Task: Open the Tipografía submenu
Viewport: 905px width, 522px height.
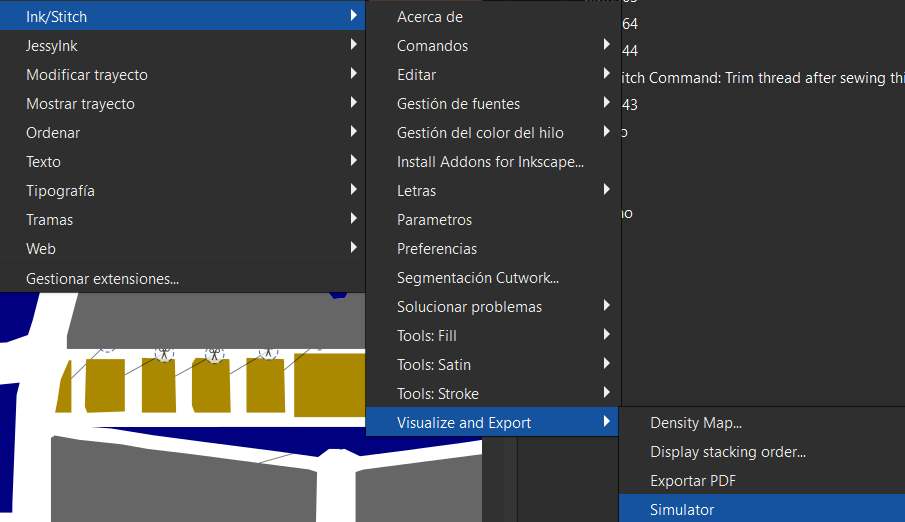Action: pos(182,191)
